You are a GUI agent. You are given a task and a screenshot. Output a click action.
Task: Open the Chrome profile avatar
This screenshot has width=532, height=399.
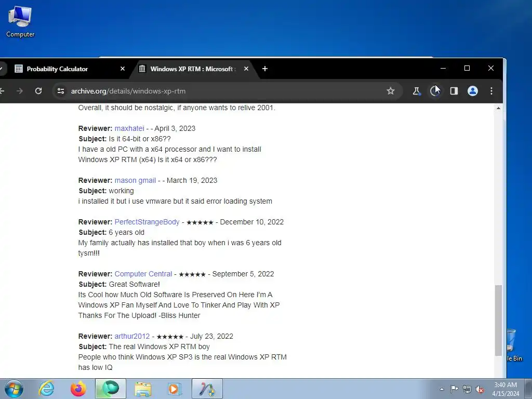tap(473, 91)
